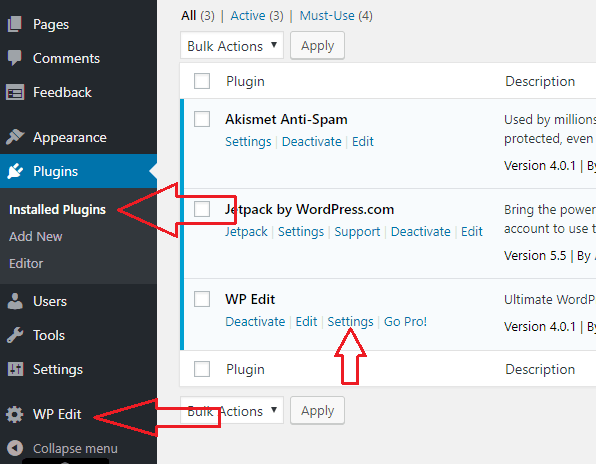Tick the WP Edit plugin checkbox
Image resolution: width=596 pixels, height=464 pixels.
coord(202,299)
